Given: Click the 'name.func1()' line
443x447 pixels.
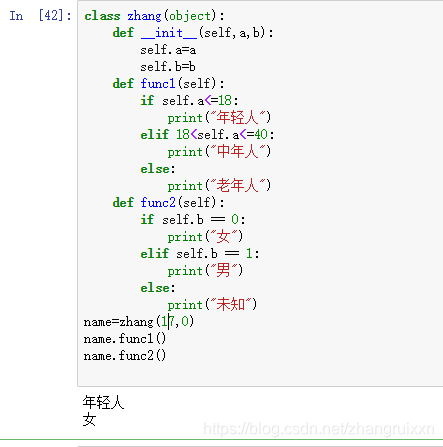Looking at the screenshot, I should click(x=125, y=339).
